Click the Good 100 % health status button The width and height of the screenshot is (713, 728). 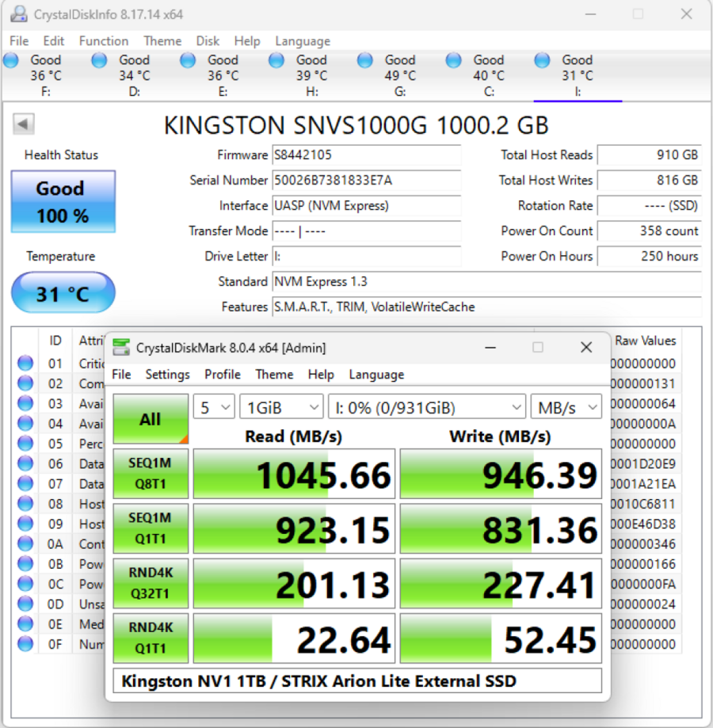point(63,201)
